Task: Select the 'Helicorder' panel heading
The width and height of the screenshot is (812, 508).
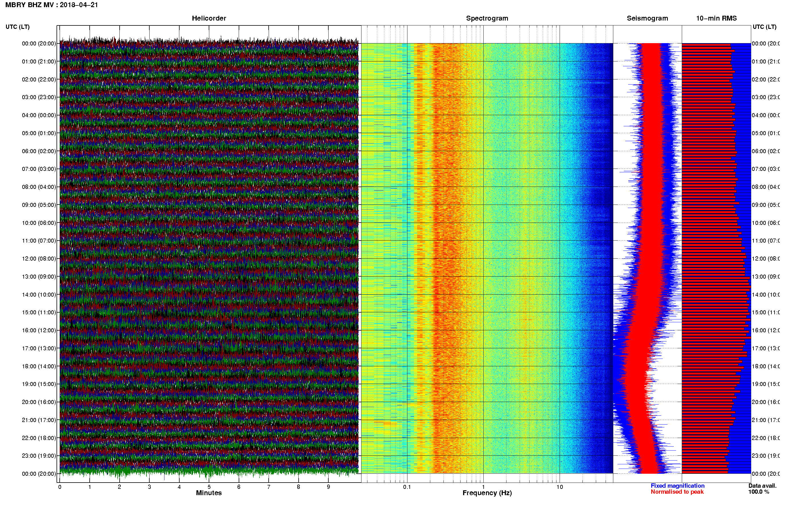Action: click(209, 19)
